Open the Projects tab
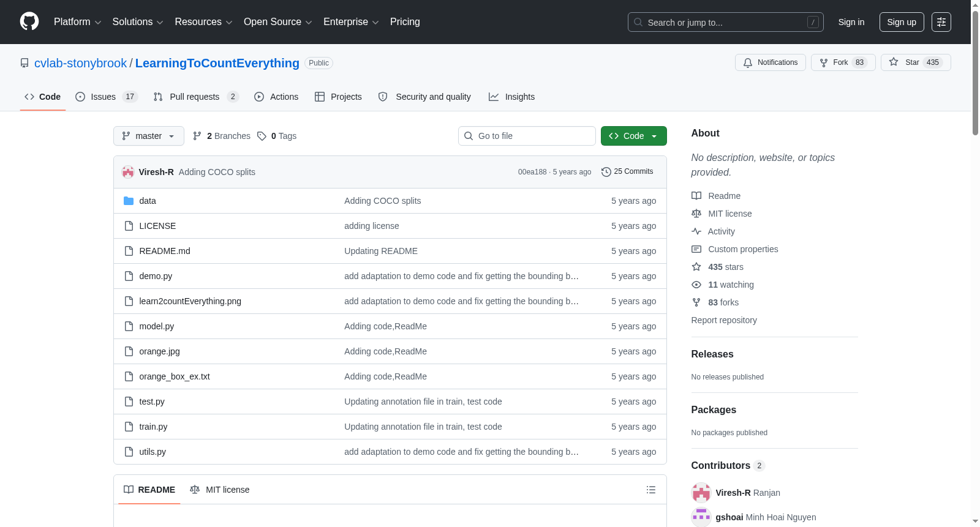Viewport: 980px width, 527px height. tap(338, 97)
